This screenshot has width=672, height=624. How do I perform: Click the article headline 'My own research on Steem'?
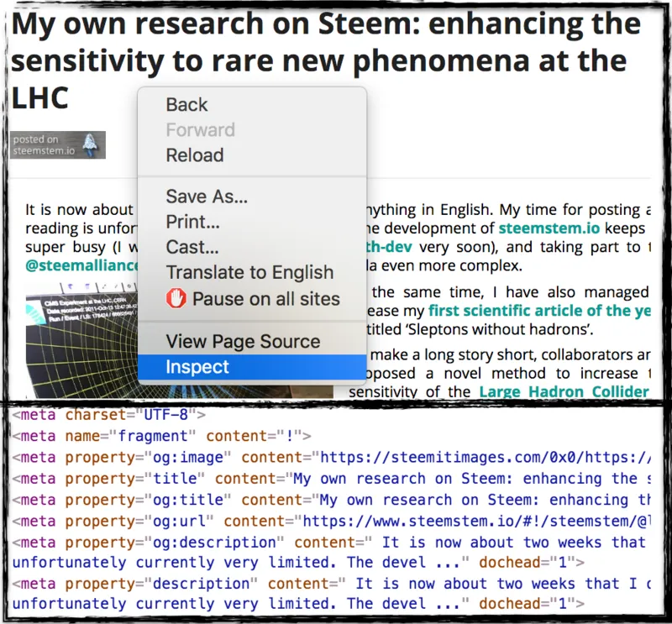coord(326,60)
